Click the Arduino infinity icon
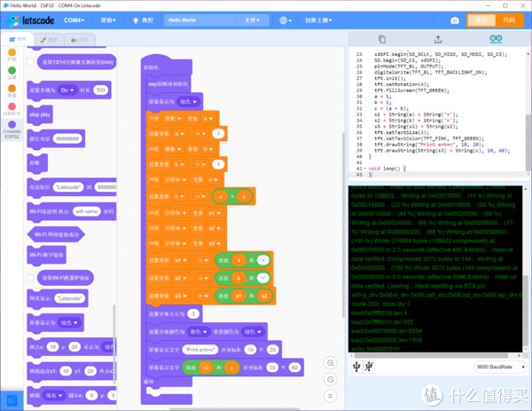532x411 pixels. pyautogui.click(x=496, y=39)
